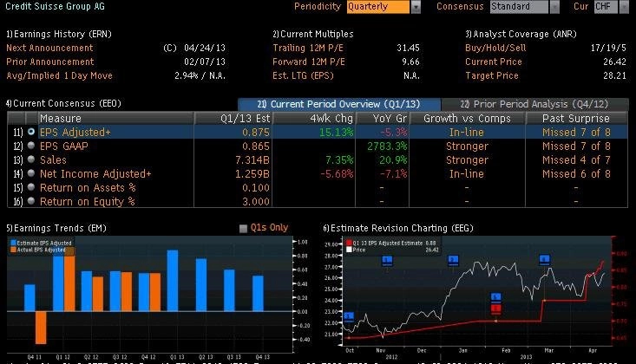Click the blue Q1 13 estimate EPS bar
The image size is (636, 364).
(x=173, y=281)
